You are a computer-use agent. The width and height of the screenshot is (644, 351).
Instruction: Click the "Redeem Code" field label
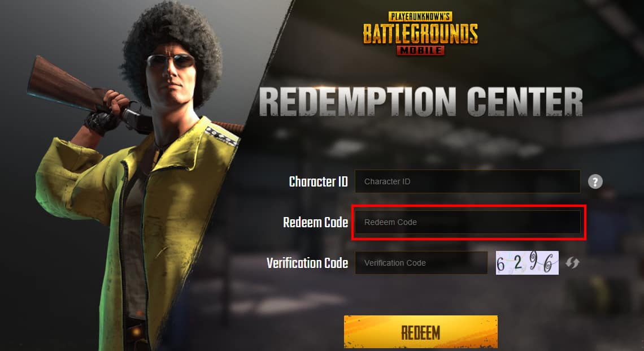pyautogui.click(x=315, y=222)
